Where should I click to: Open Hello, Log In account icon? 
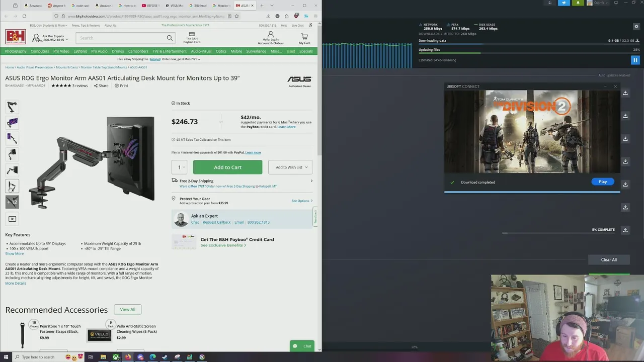pos(271,34)
